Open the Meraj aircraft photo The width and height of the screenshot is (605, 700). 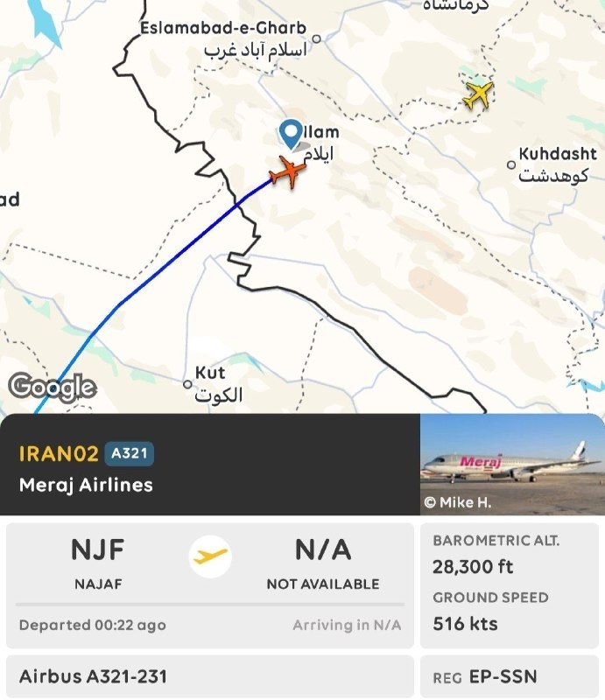pyautogui.click(x=512, y=465)
